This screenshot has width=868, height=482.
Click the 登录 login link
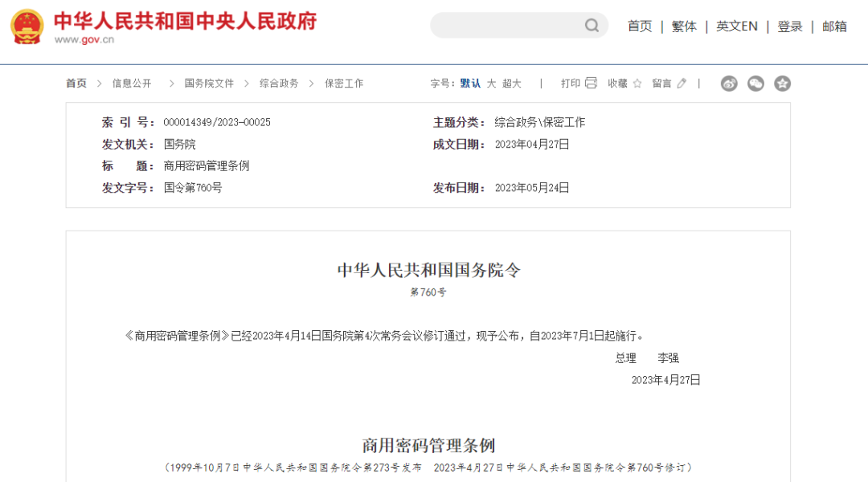(x=790, y=27)
